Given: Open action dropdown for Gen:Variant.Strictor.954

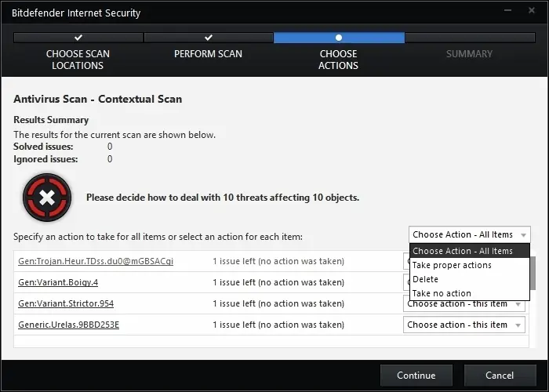Looking at the screenshot, I should pyautogui.click(x=464, y=303).
